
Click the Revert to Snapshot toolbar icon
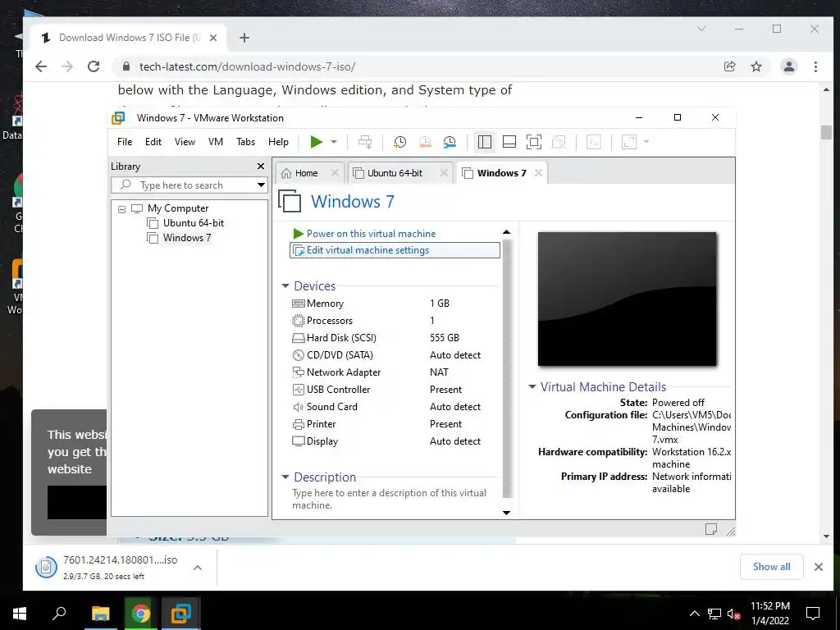pyautogui.click(x=425, y=142)
